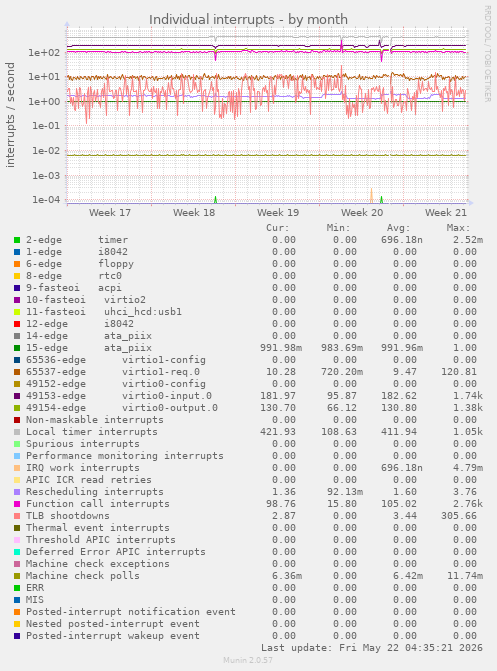Click the brown 65537-edge virtio1-req.0 swatch
The width and height of the screenshot is (497, 671).
[x=17, y=372]
